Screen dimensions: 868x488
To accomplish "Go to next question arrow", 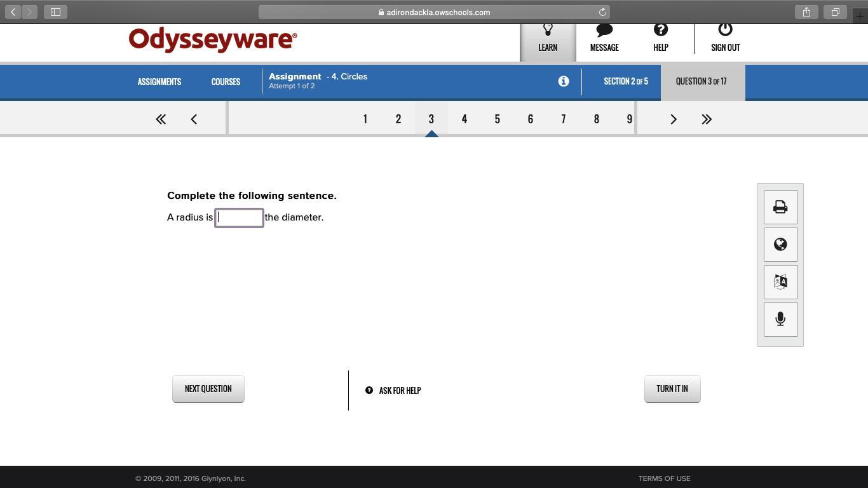I will pos(674,119).
